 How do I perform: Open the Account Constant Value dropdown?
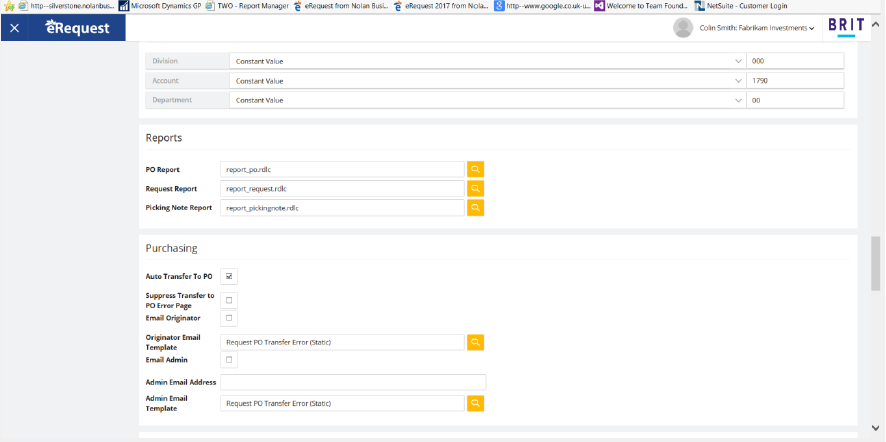click(x=737, y=80)
